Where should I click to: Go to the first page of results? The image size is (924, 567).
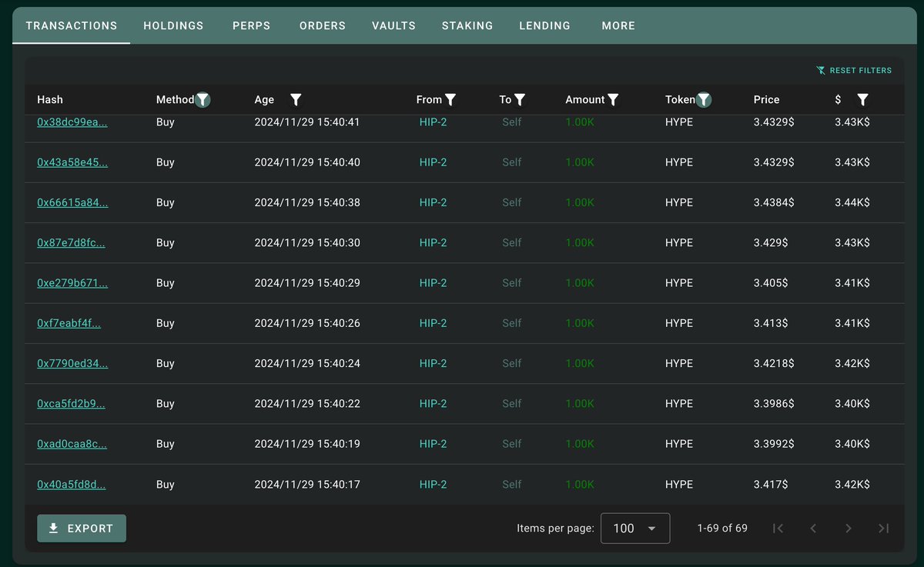(778, 528)
